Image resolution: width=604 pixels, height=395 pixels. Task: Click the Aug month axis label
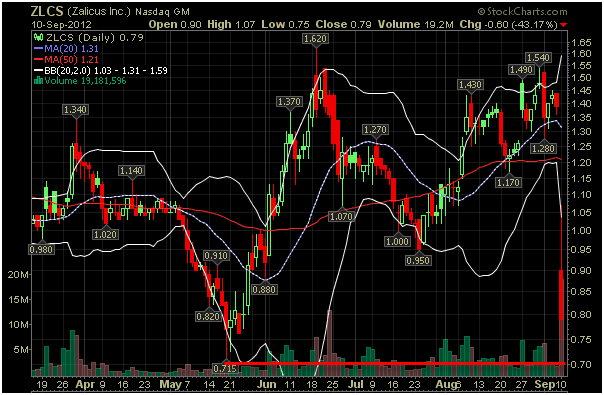(446, 385)
